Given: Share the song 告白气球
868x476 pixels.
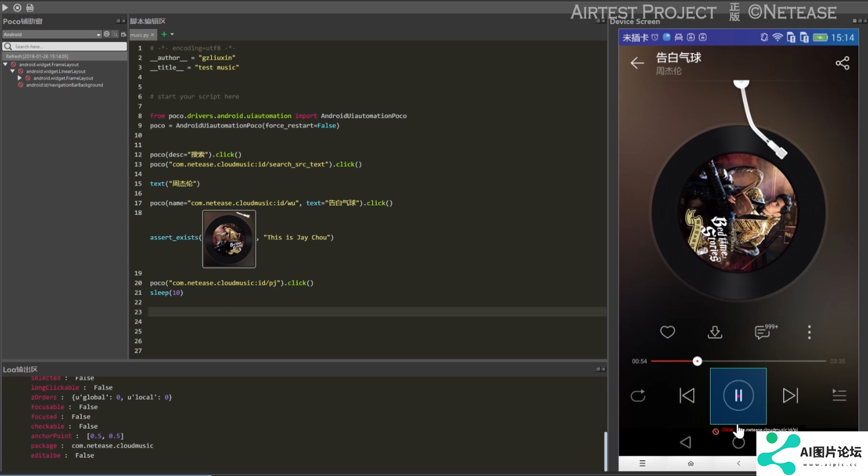Looking at the screenshot, I should click(842, 63).
